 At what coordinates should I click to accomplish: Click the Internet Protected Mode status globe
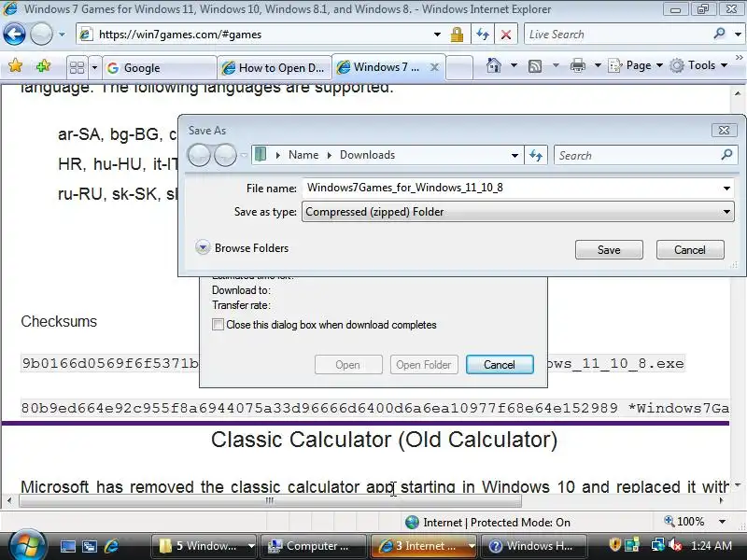pos(412,523)
